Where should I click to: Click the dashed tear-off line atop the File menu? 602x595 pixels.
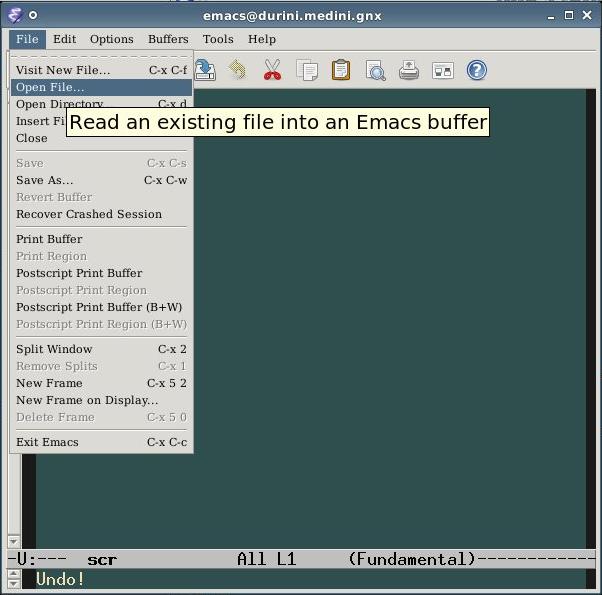click(x=101, y=56)
